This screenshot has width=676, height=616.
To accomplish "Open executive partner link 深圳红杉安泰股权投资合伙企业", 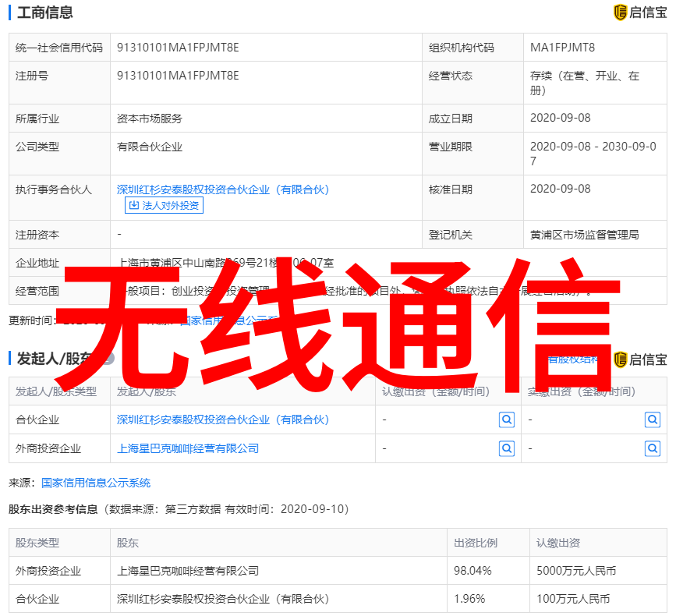I will (223, 189).
